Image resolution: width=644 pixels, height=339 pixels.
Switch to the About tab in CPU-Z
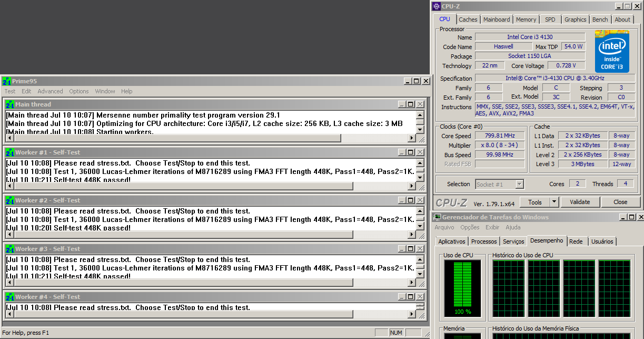pos(622,20)
